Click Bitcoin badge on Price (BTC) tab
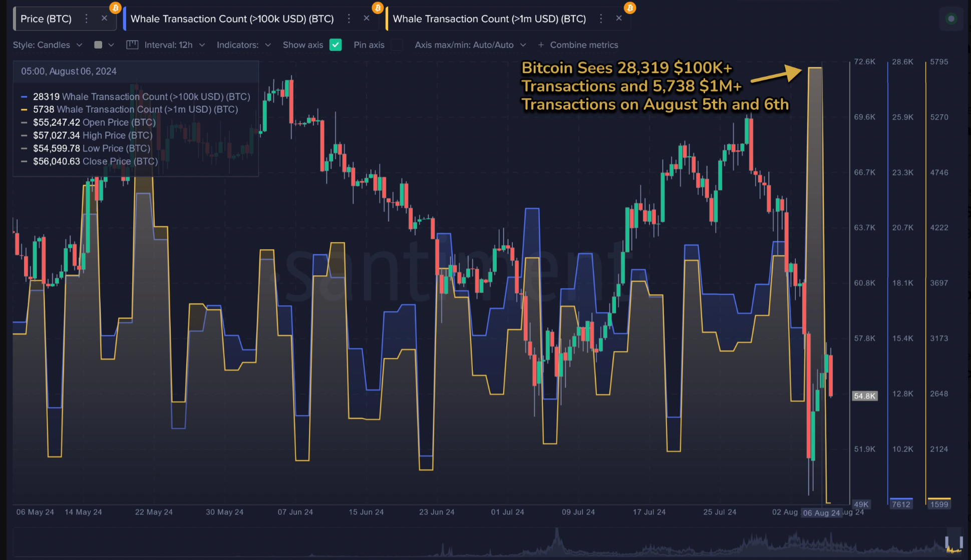971x560 pixels. tap(116, 8)
